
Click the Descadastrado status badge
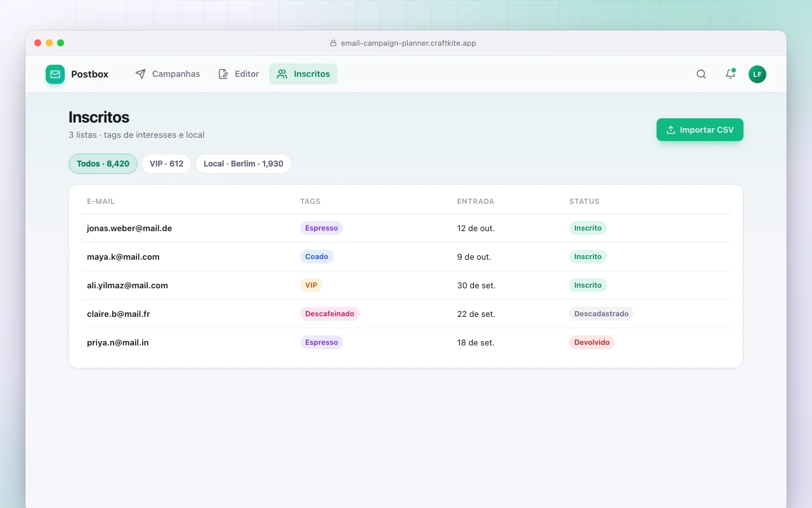coord(601,314)
